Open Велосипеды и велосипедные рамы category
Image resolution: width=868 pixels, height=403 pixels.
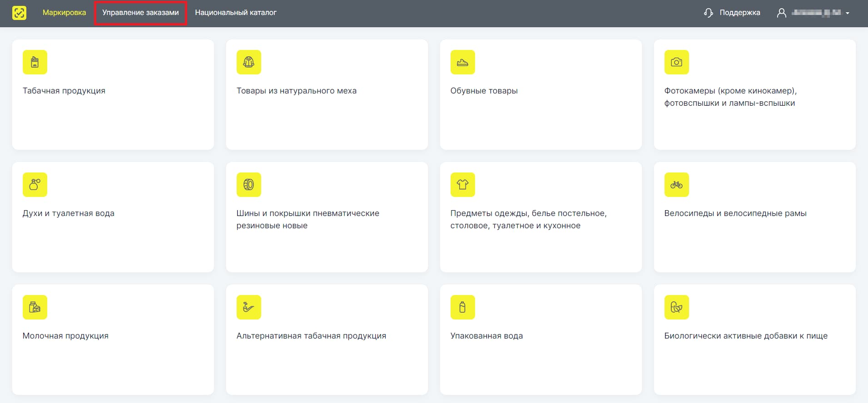755,217
